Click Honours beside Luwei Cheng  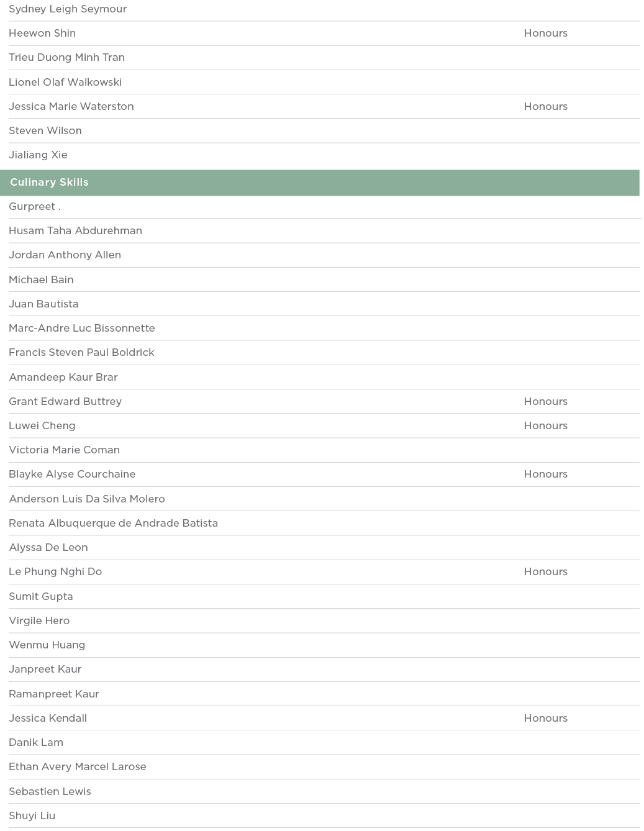[545, 426]
